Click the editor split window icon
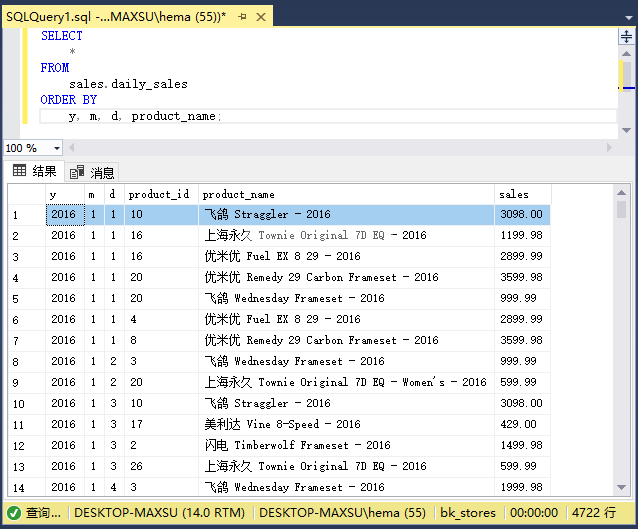 [x=626, y=37]
